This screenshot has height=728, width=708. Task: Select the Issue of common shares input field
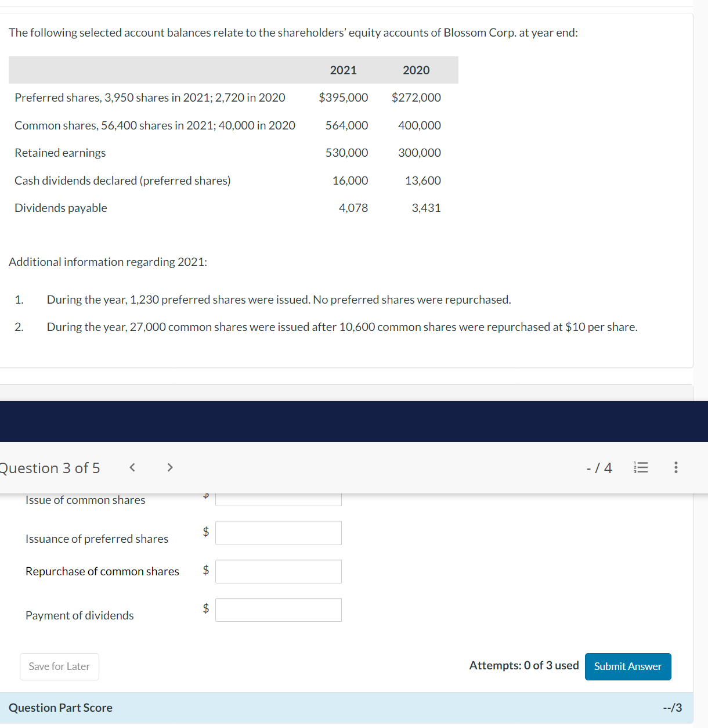coord(278,498)
